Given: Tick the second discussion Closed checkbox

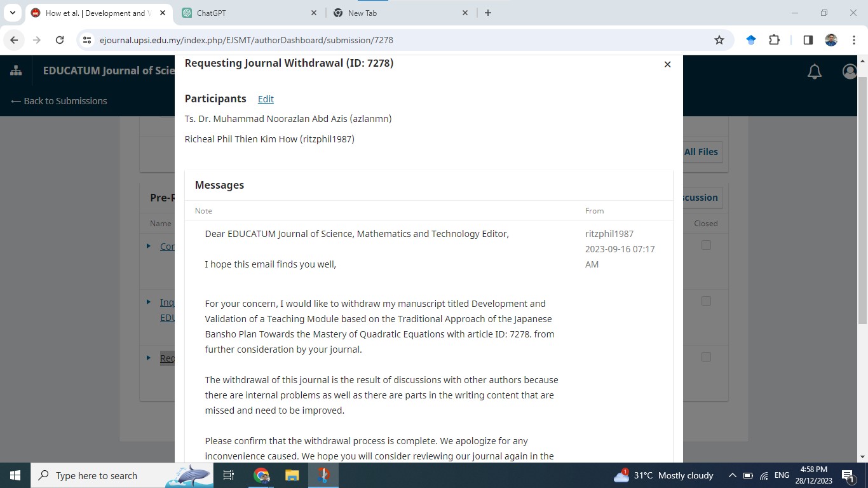Looking at the screenshot, I should click(706, 301).
